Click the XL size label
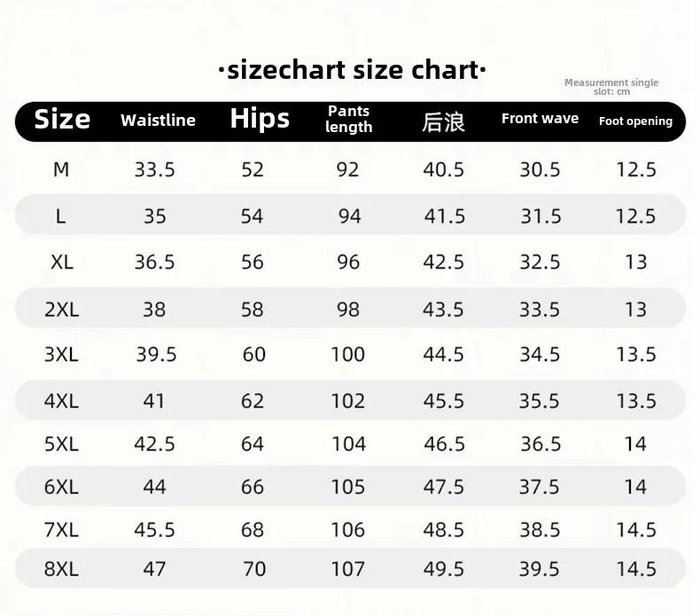Image resolution: width=700 pixels, height=616 pixels. tap(62, 262)
